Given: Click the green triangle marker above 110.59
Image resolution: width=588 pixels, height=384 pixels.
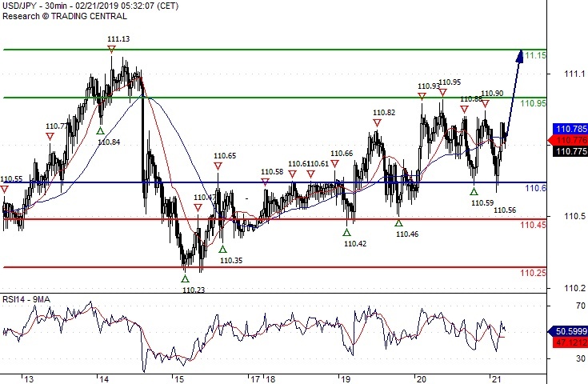Looking at the screenshot, I should pyautogui.click(x=474, y=192).
